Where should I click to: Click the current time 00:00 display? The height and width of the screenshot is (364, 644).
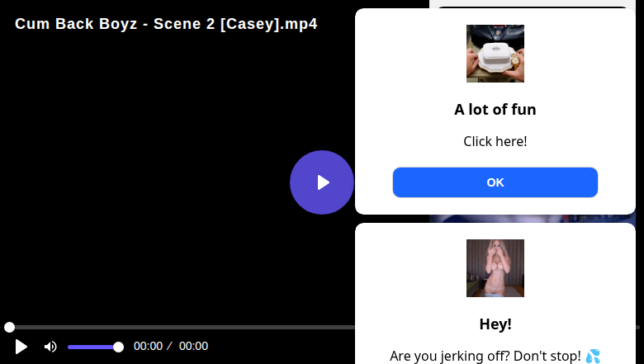point(148,347)
